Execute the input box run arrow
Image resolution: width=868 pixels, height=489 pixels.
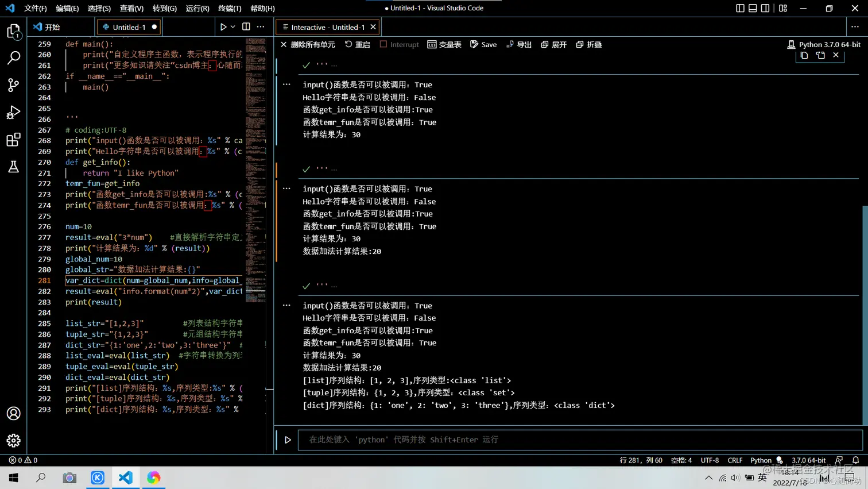click(288, 440)
